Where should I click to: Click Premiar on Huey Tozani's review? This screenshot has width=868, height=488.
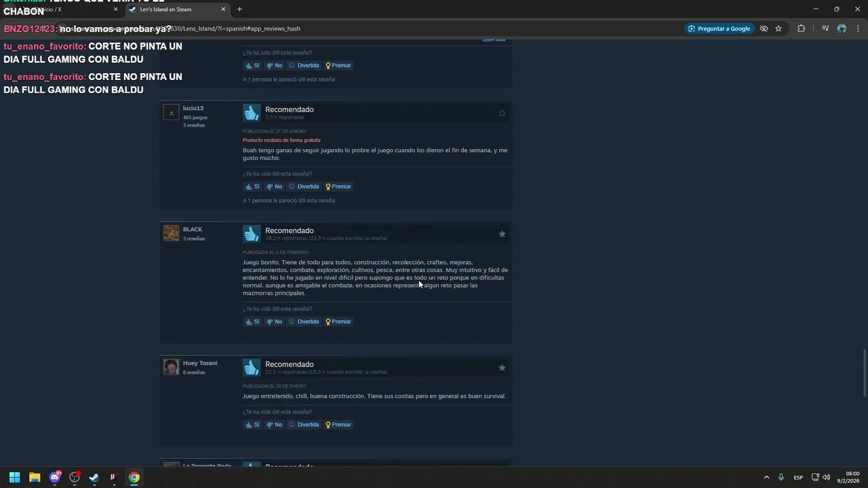pyautogui.click(x=338, y=424)
